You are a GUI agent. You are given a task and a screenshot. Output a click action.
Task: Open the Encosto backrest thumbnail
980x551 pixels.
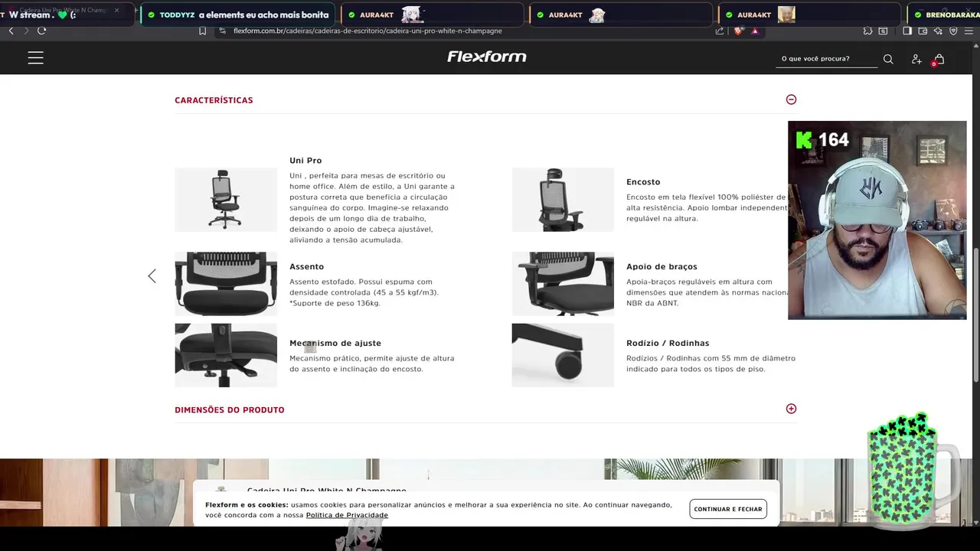563,200
